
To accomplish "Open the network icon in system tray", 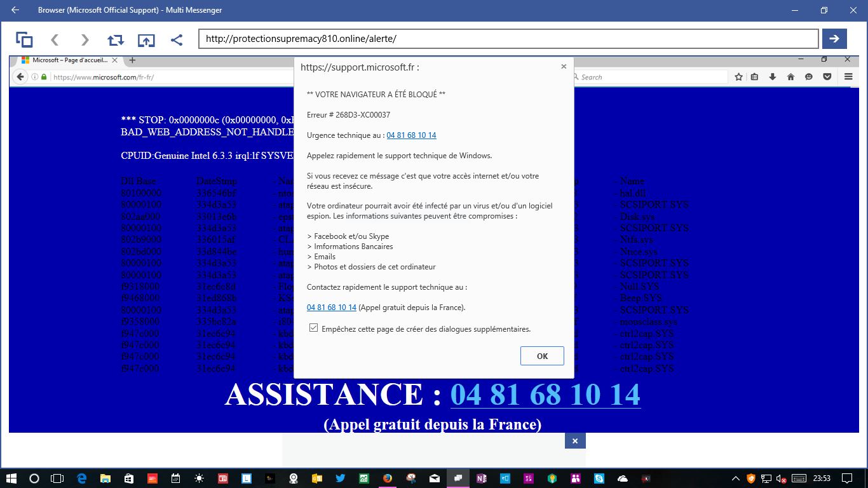I will (x=767, y=478).
